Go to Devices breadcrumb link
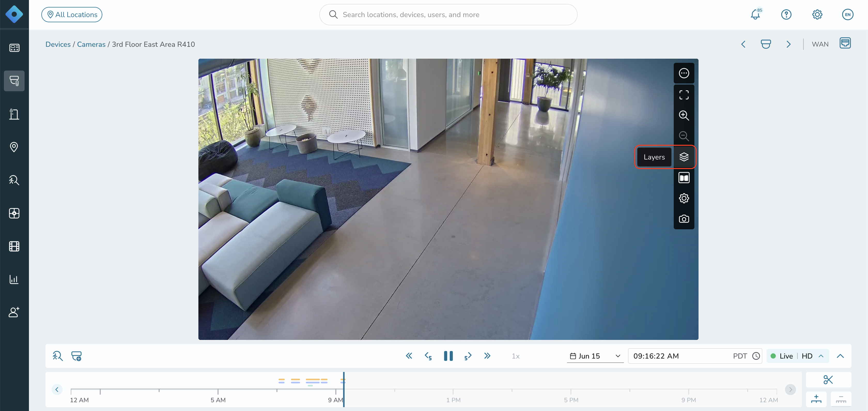The image size is (868, 411). (58, 44)
